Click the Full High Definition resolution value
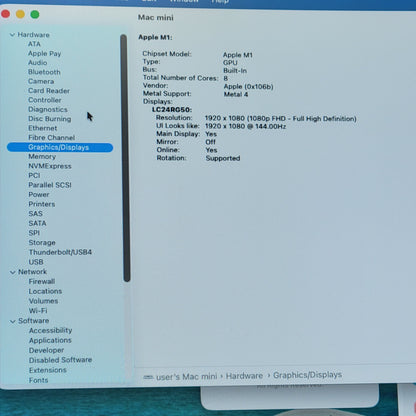 tap(280, 119)
